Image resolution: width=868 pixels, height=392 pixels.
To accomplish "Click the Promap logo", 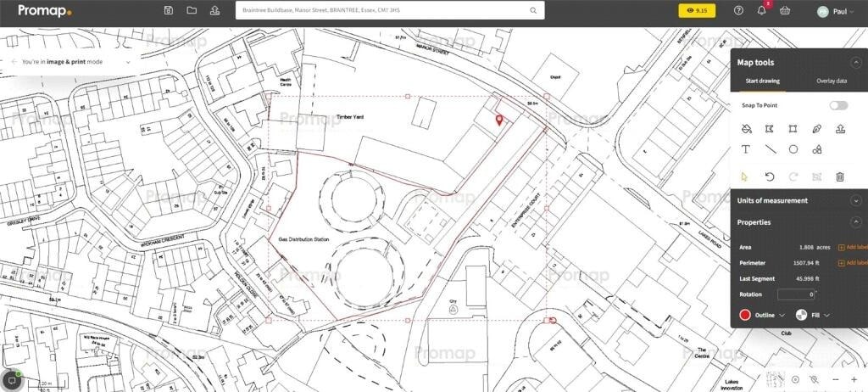I will pyautogui.click(x=44, y=10).
